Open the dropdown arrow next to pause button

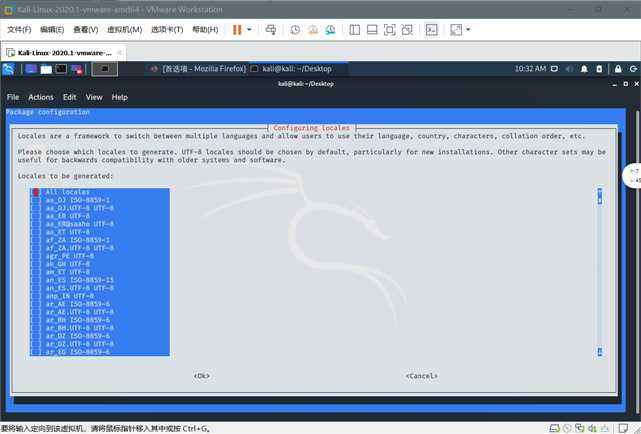tap(249, 29)
